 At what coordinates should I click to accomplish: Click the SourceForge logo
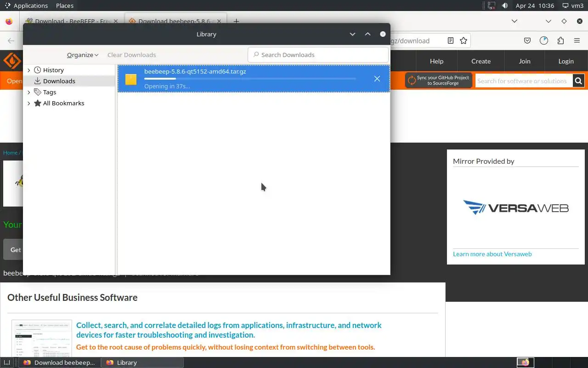[x=12, y=61]
